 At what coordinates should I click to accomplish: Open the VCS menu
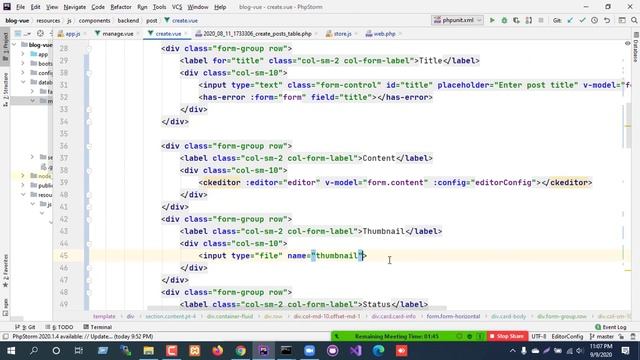pyautogui.click(x=177, y=7)
